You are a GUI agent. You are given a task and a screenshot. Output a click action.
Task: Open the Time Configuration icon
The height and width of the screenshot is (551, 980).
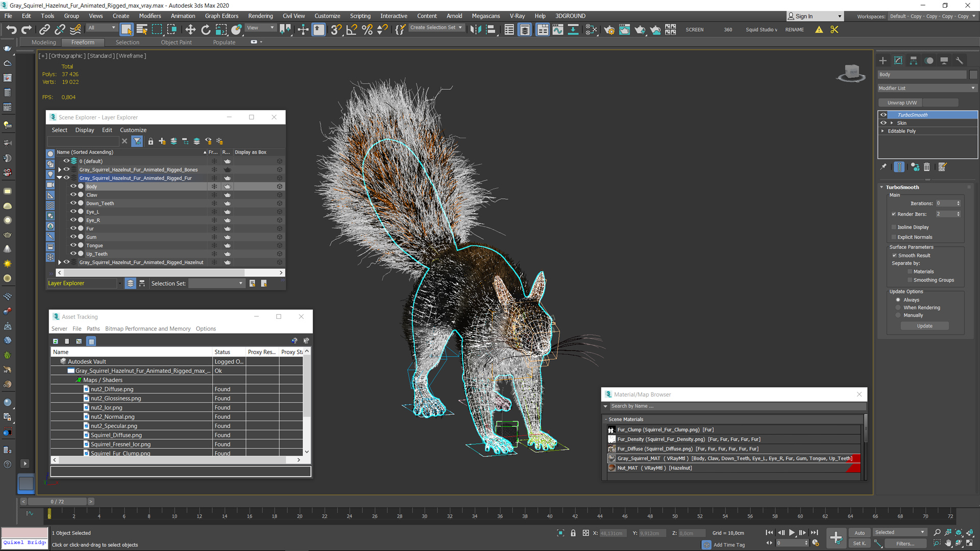816,543
